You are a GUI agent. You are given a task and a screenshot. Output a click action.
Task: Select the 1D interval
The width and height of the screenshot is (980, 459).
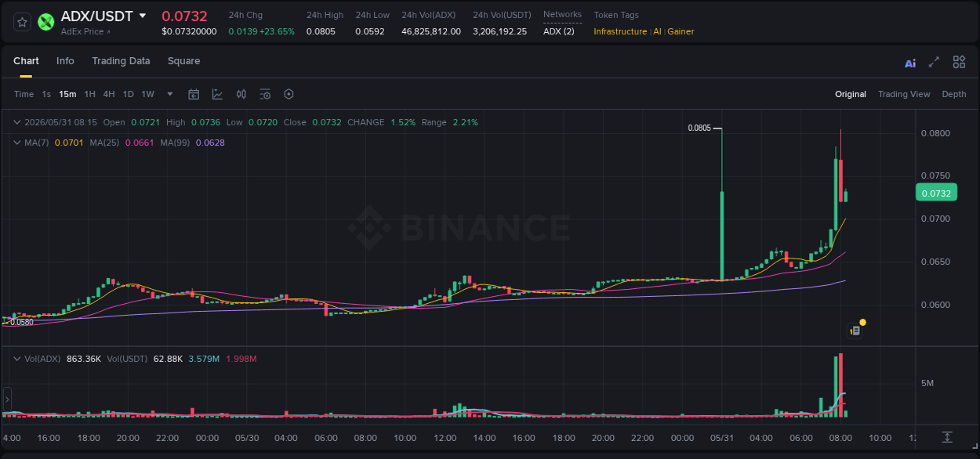pos(128,94)
